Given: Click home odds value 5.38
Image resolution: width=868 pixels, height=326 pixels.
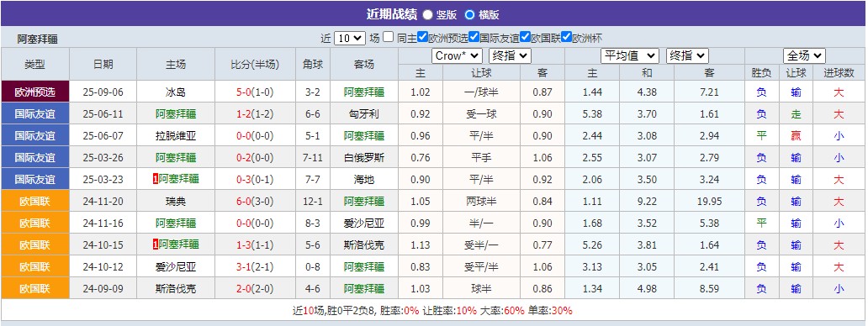Looking at the screenshot, I should click(x=592, y=114).
